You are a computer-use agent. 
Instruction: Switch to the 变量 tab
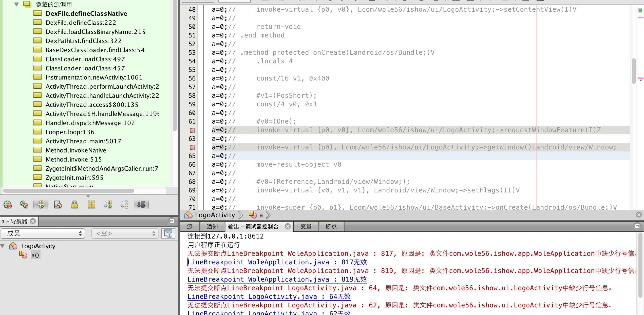coord(306,226)
